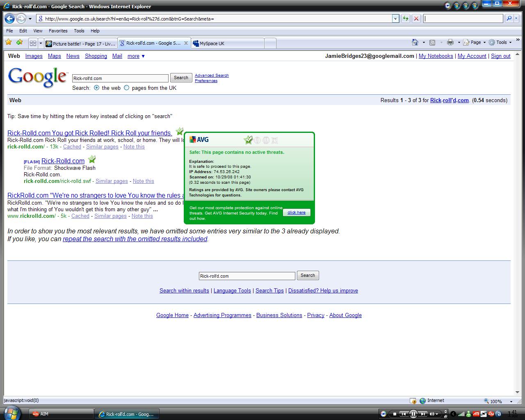Click the bottom Search button

pos(308,276)
